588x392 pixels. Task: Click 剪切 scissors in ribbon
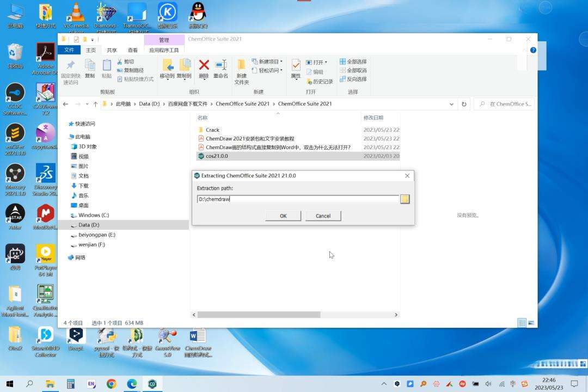[x=126, y=62]
